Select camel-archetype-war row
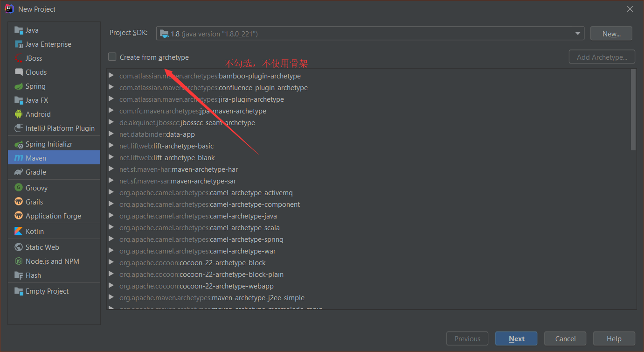This screenshot has height=352, width=644. (x=368, y=251)
